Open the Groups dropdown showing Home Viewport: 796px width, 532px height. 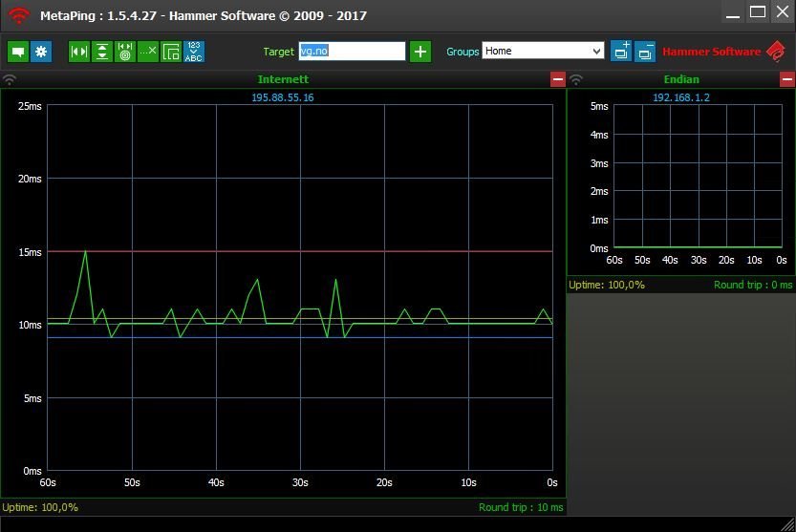tap(543, 51)
